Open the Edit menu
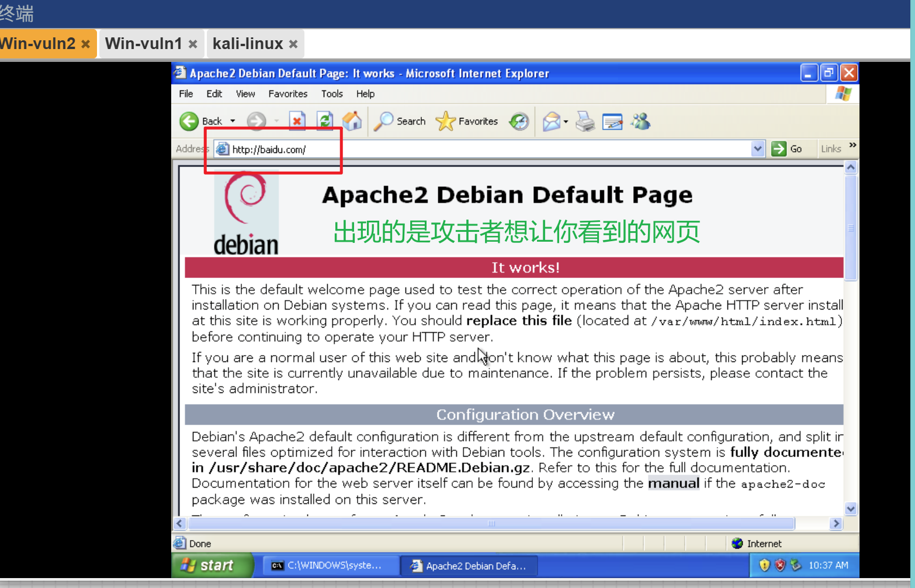 (x=214, y=93)
